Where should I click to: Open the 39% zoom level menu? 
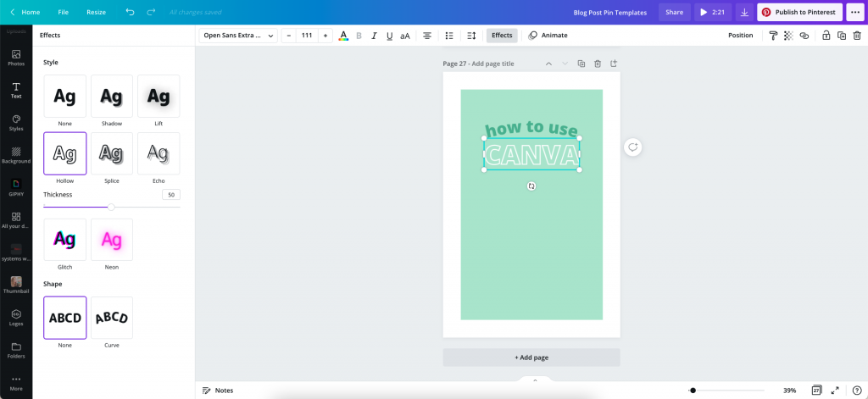pos(789,391)
